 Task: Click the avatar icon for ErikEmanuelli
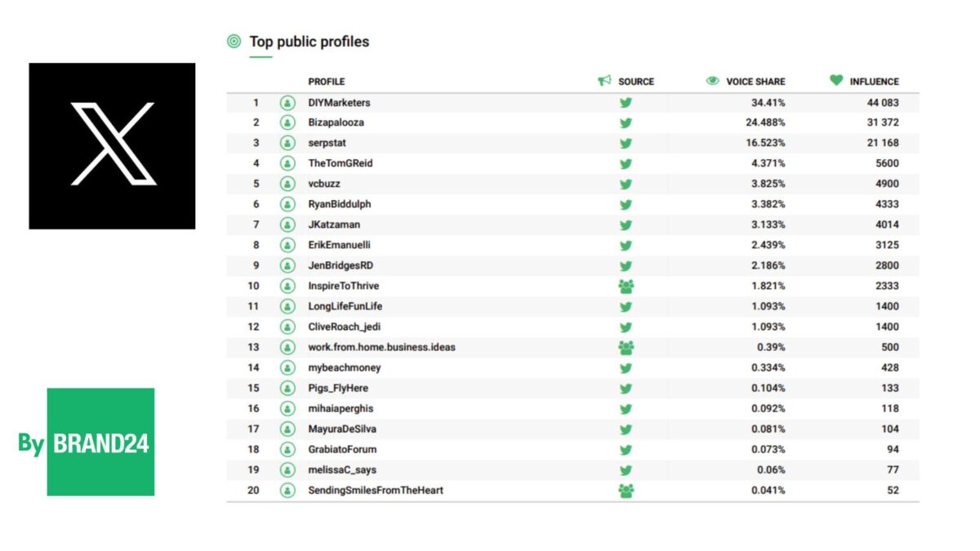coord(287,245)
